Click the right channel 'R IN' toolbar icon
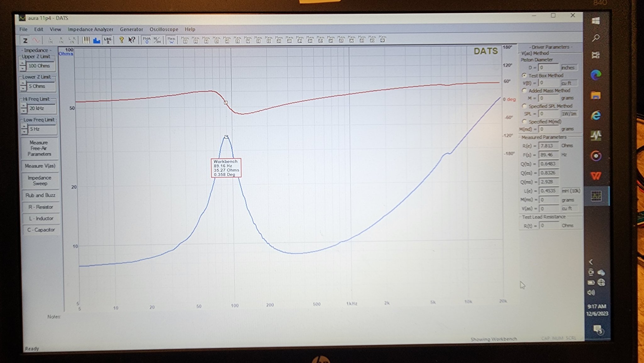644x363 pixels. pyautogui.click(x=61, y=40)
